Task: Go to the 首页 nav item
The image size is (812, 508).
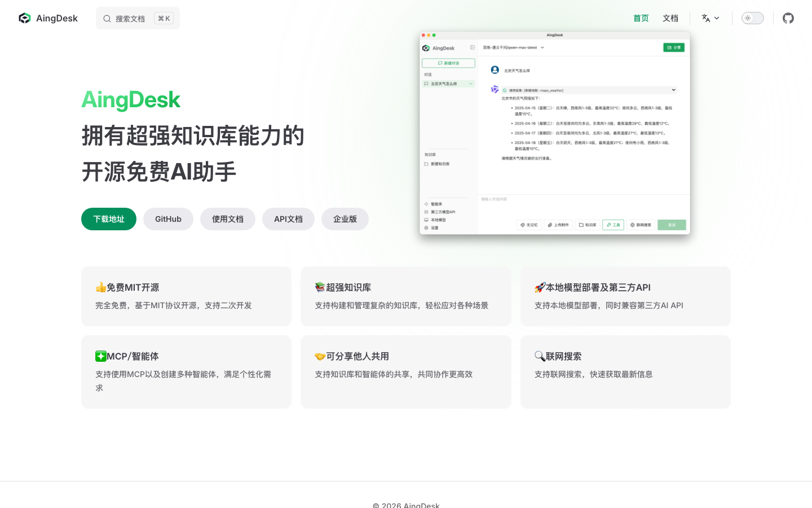Action: click(x=641, y=18)
